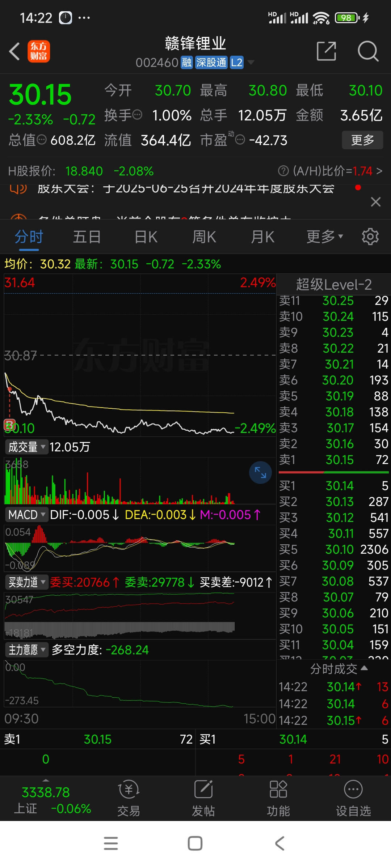This screenshot has width=391, height=868.
Task: Switch to 五日 tab
Action: [87, 237]
